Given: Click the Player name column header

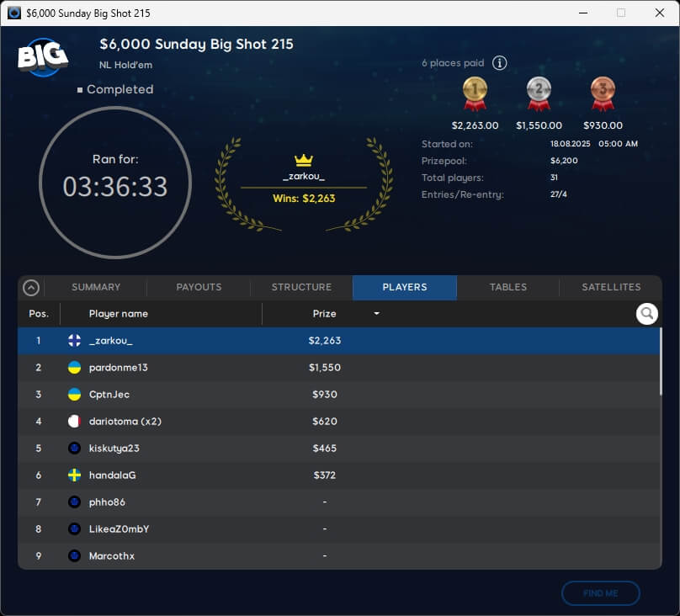Looking at the screenshot, I should [119, 314].
